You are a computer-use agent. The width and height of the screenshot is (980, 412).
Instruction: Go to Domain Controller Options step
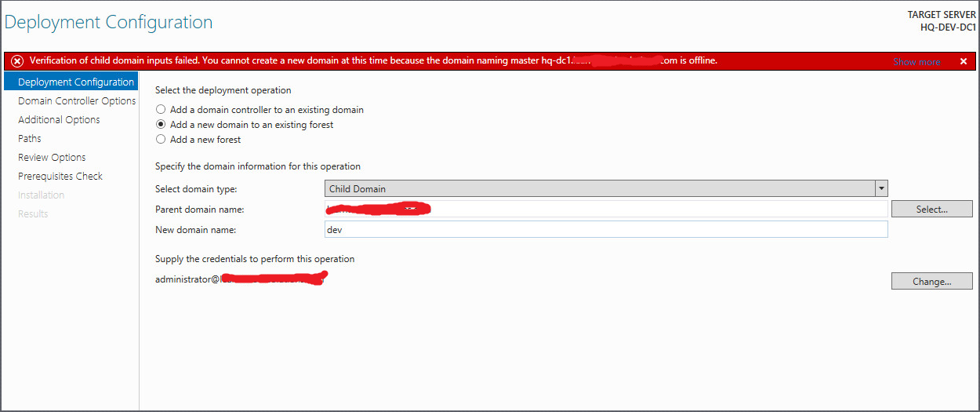coord(77,100)
